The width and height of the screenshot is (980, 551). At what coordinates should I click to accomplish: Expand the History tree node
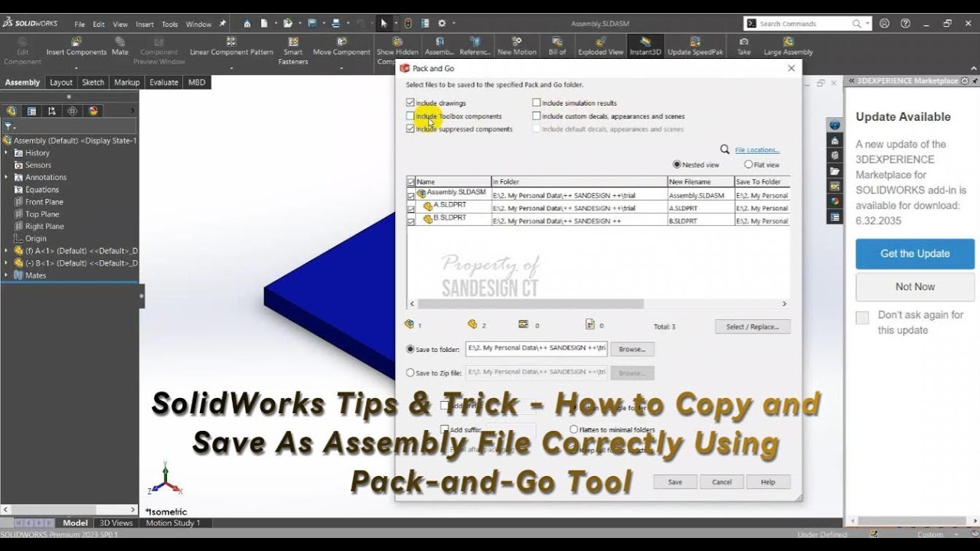(x=7, y=153)
